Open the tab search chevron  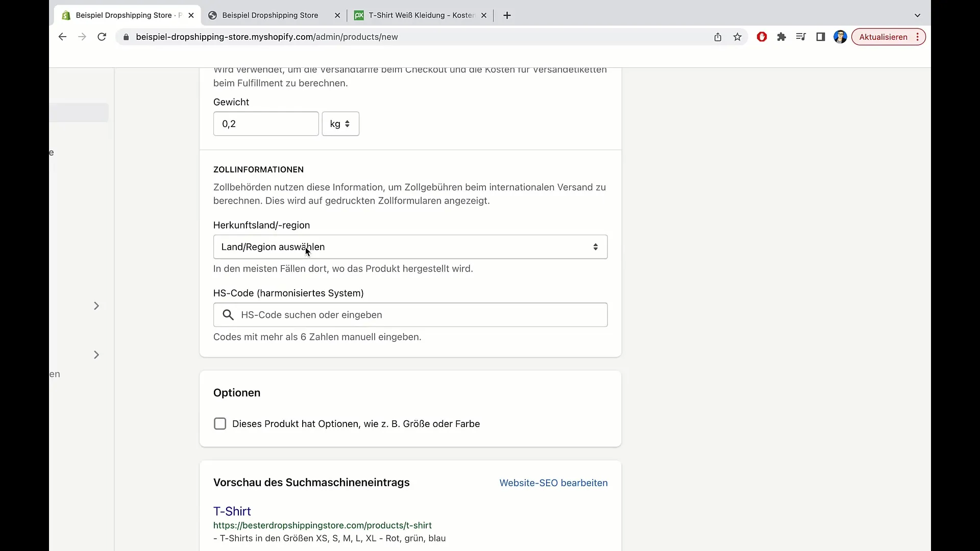[x=917, y=15]
